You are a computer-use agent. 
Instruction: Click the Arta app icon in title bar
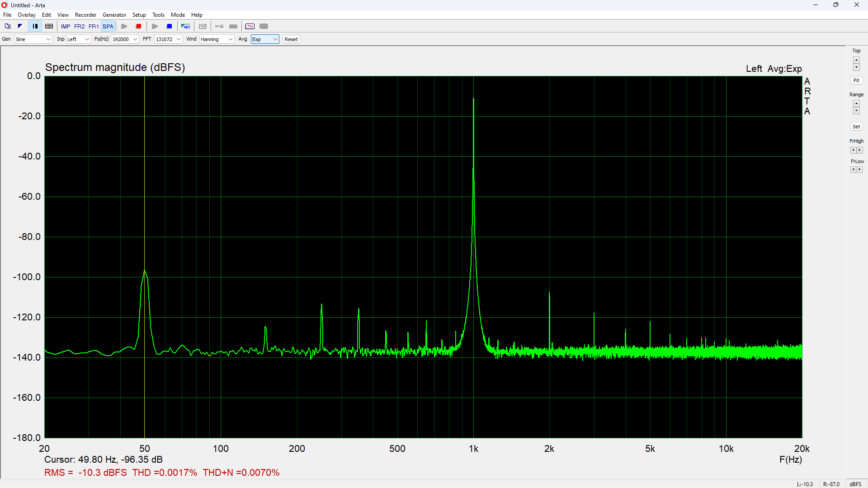click(5, 5)
